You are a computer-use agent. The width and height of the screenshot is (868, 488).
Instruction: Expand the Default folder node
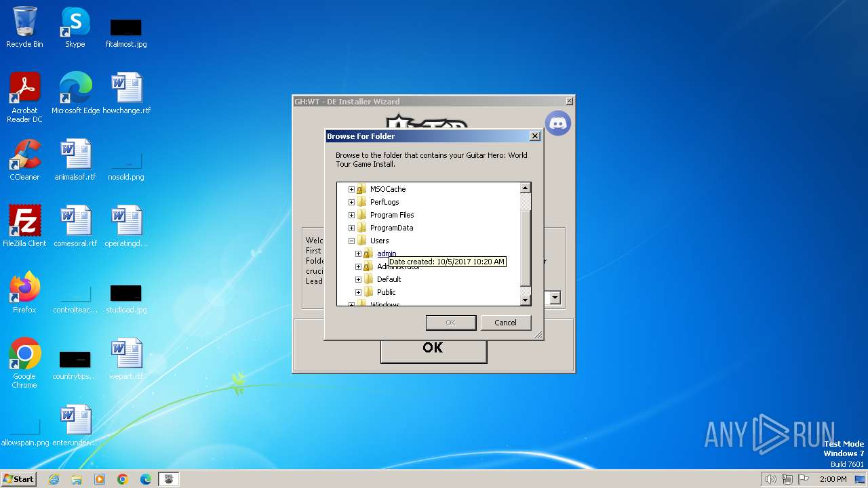pyautogui.click(x=358, y=279)
